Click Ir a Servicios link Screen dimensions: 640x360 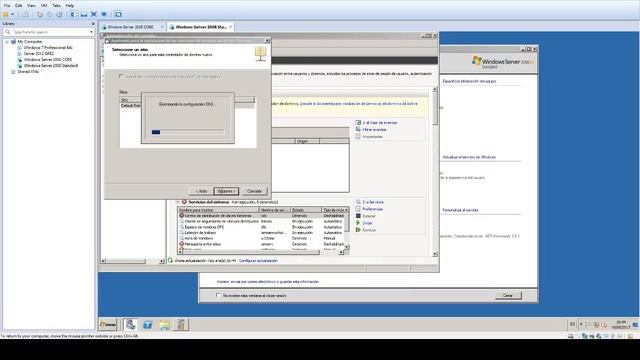tap(373, 202)
